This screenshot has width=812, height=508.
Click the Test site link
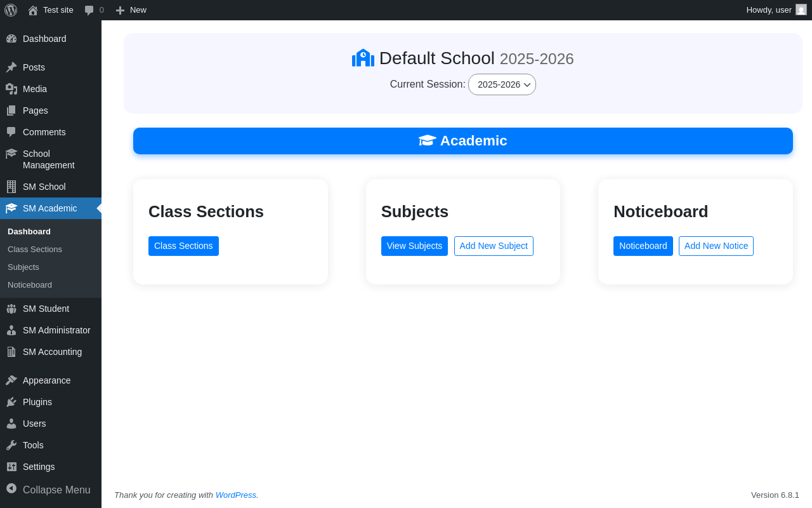pyautogui.click(x=58, y=10)
